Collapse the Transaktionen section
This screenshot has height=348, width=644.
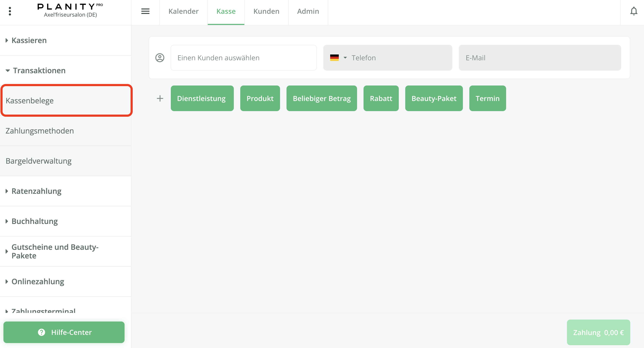click(39, 71)
